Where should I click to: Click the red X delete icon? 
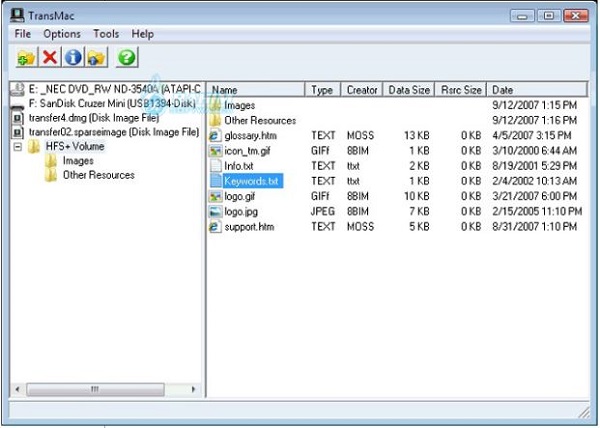tap(49, 58)
